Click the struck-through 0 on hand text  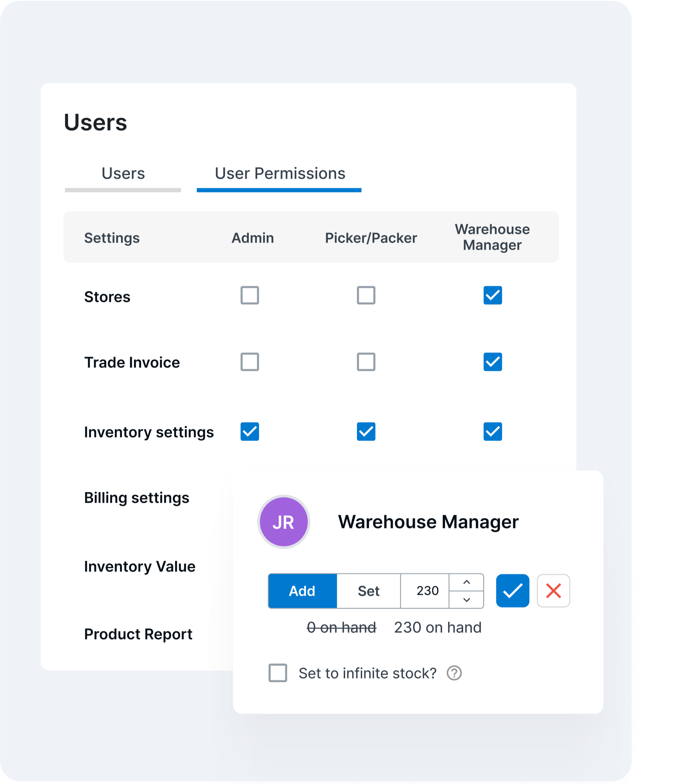point(341,627)
